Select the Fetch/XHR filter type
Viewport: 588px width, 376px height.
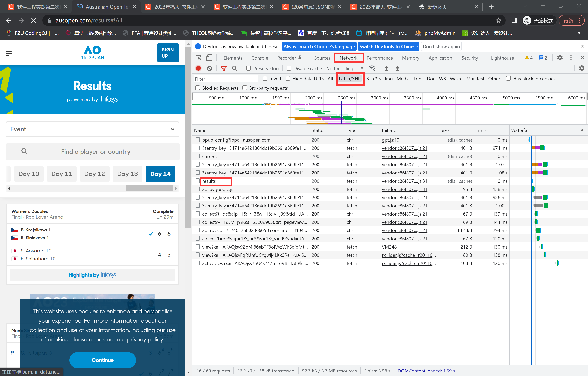[350, 79]
